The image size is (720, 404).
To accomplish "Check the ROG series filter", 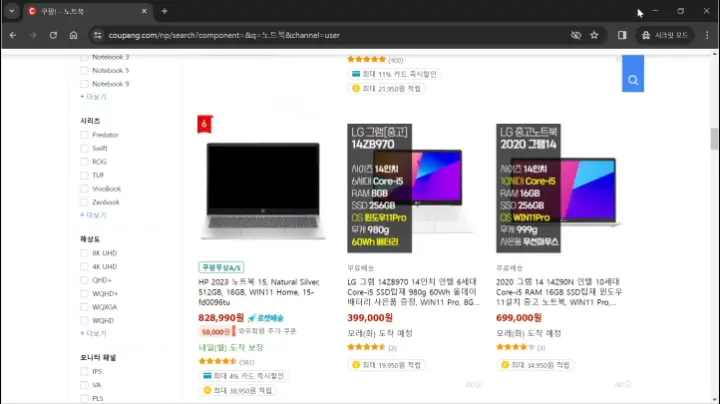I will (84, 162).
